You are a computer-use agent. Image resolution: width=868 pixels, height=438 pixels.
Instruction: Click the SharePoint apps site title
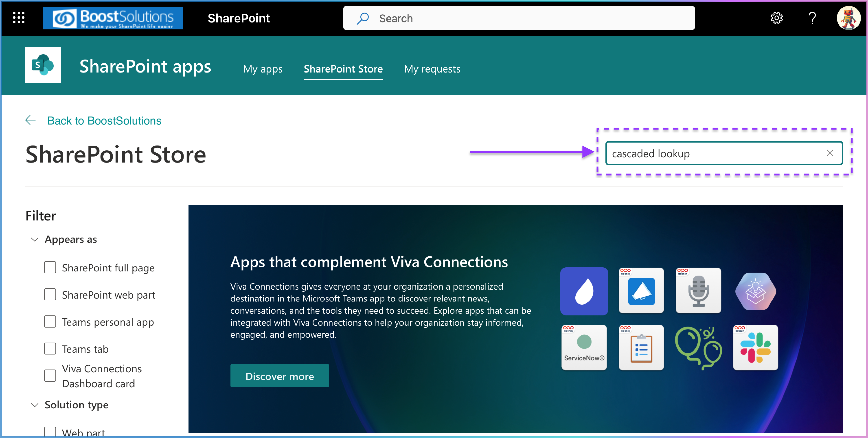coord(145,66)
